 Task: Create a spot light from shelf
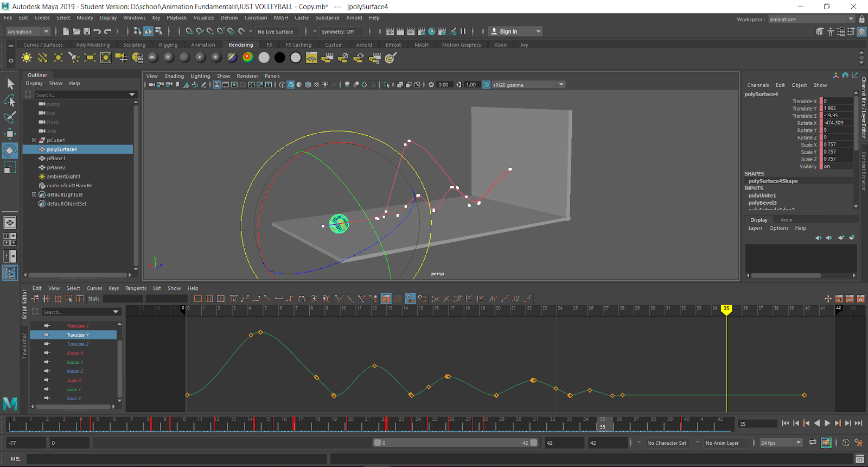coord(74,58)
